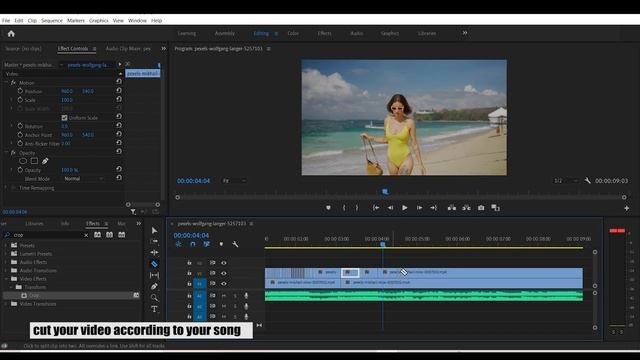Viewport: 640px width, 360px height.
Task: Select the Pen tool in toolbar
Action: point(154,287)
